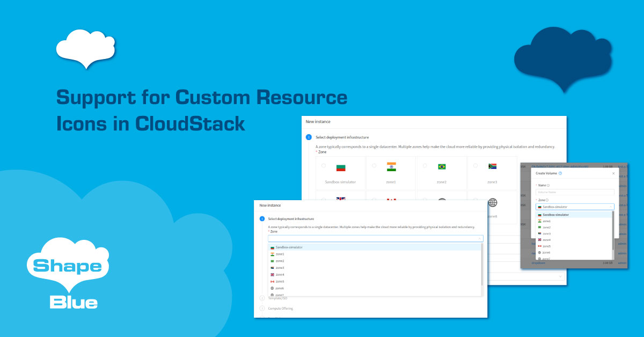Click the Brazilian flag in the zone2 card
The image size is (644, 337).
(442, 167)
